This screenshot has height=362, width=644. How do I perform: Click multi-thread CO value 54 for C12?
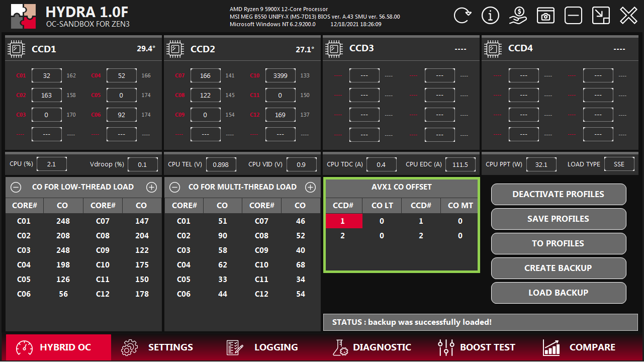301,294
